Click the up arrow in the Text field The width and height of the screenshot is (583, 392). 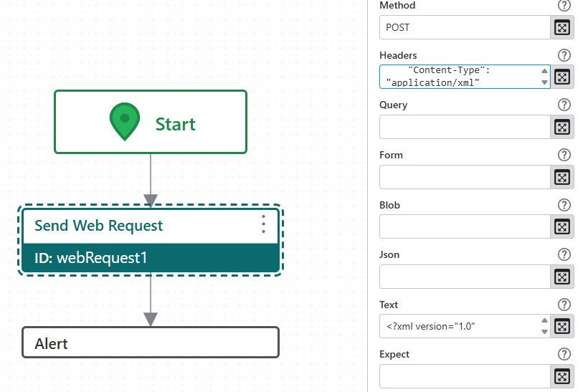pos(544,320)
